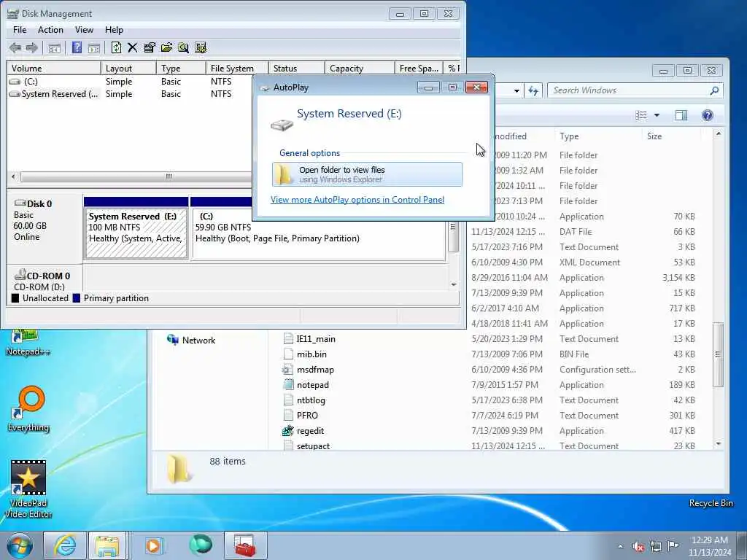The image size is (747, 560).
Task: Open the Explorer change view dropdown arrow
Action: (x=657, y=115)
